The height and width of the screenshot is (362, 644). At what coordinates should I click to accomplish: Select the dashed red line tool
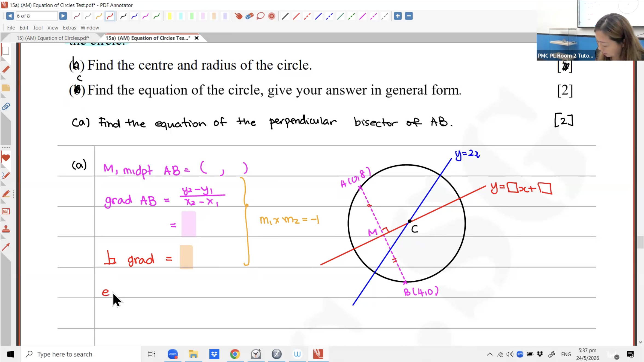[307, 16]
